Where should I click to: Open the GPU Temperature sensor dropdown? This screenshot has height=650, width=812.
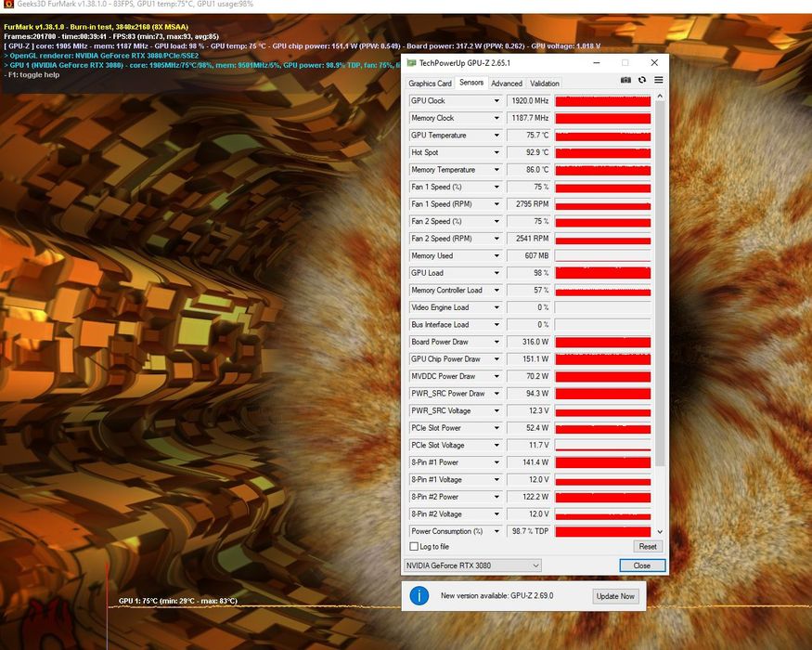click(496, 136)
